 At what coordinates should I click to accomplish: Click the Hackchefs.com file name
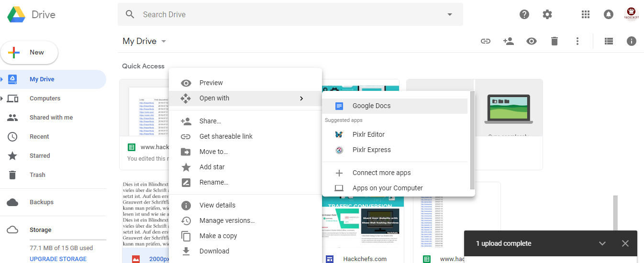pyautogui.click(x=365, y=259)
